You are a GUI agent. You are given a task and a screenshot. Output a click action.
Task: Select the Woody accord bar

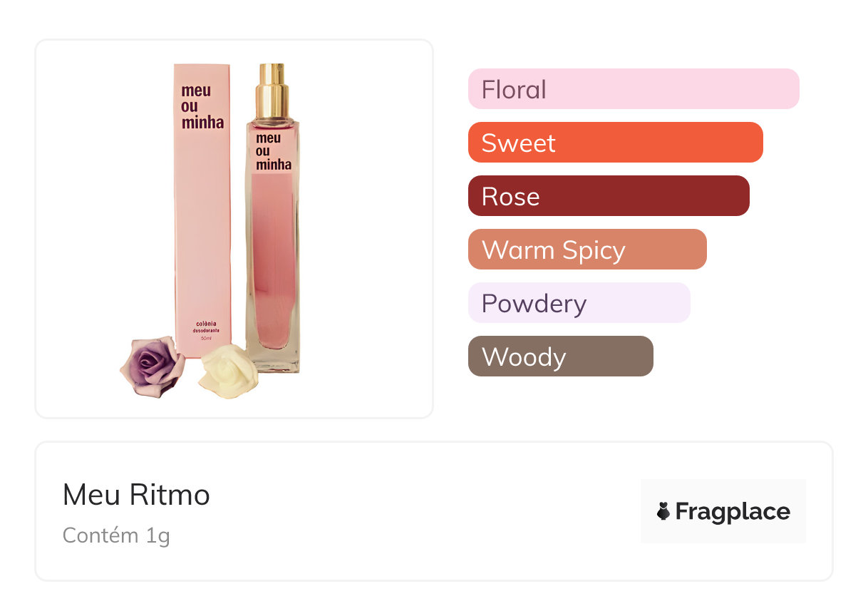tap(560, 356)
